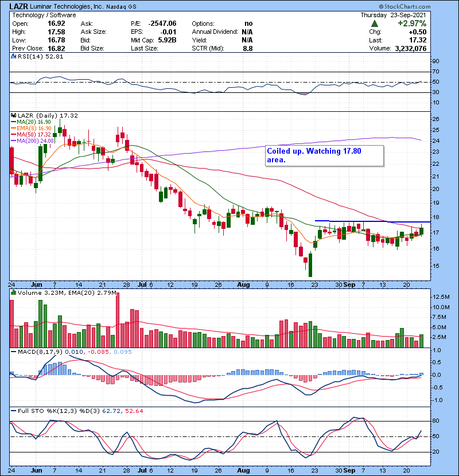Click the Prev Close value 16.82

(56, 49)
